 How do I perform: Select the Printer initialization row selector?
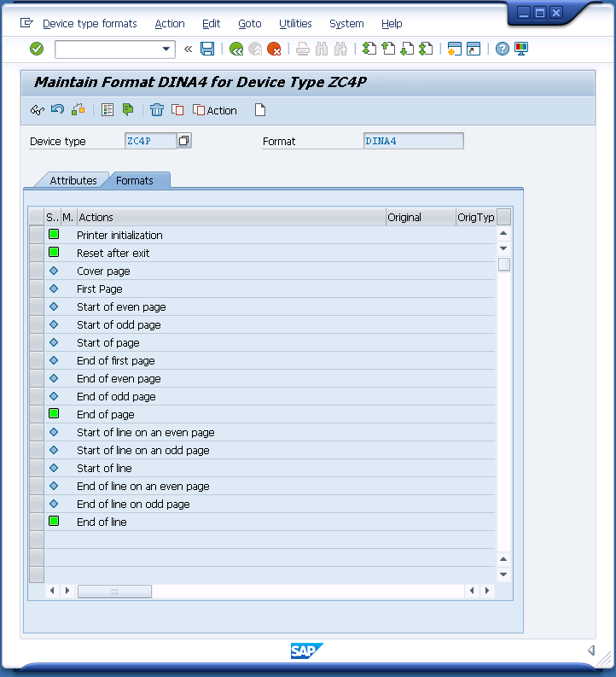[x=36, y=235]
